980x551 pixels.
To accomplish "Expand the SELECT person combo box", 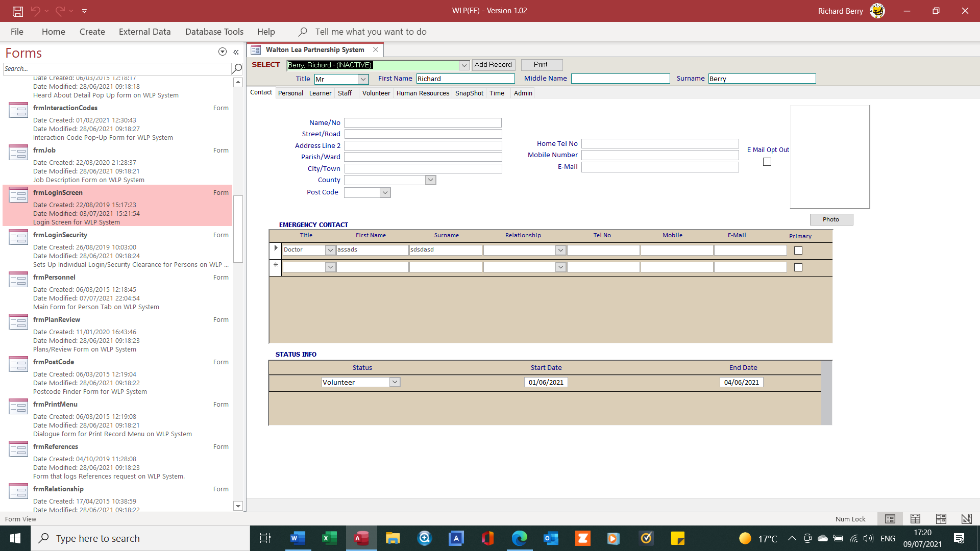I will (464, 65).
